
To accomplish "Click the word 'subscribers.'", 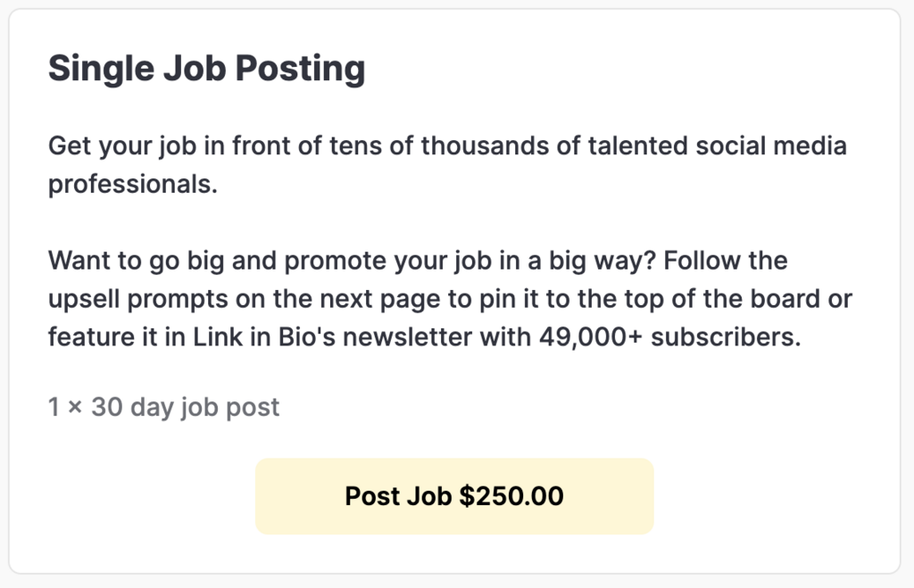I will tap(726, 337).
